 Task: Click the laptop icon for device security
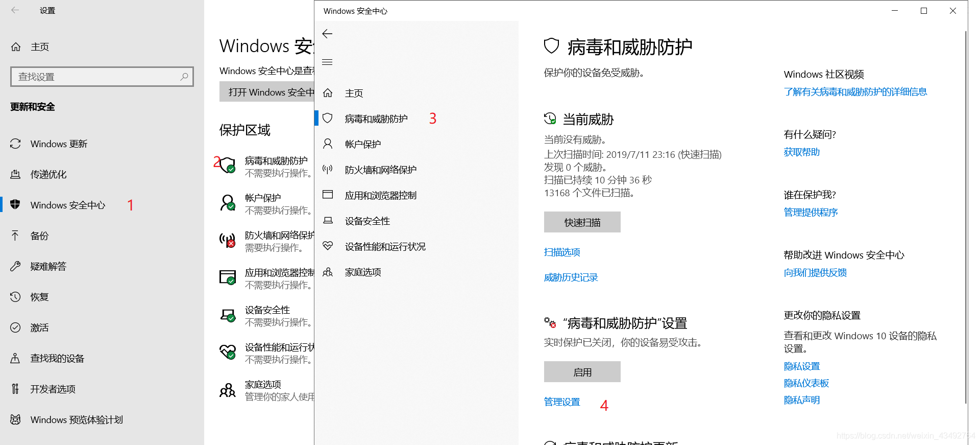pos(328,221)
